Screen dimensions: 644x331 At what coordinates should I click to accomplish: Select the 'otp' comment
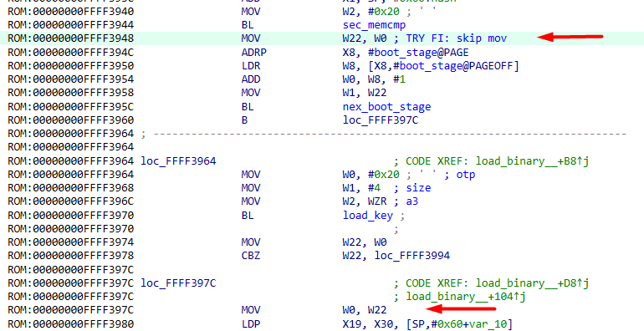466,175
